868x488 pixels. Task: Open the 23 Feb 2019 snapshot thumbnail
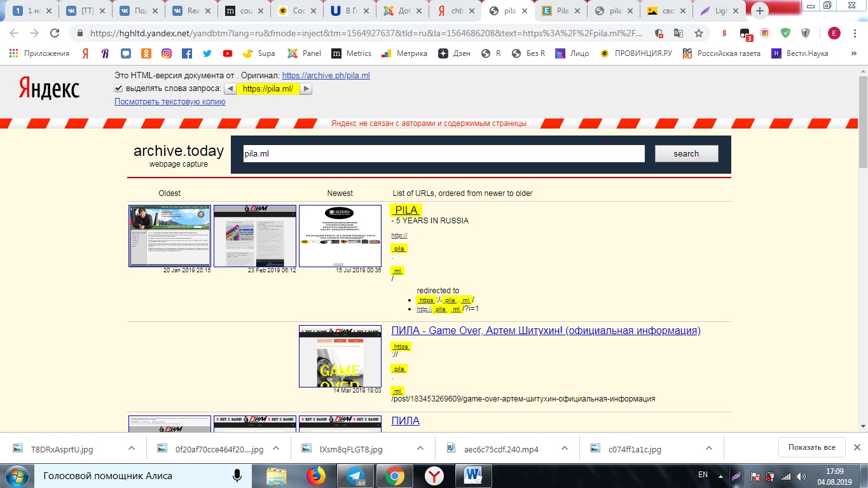click(255, 235)
